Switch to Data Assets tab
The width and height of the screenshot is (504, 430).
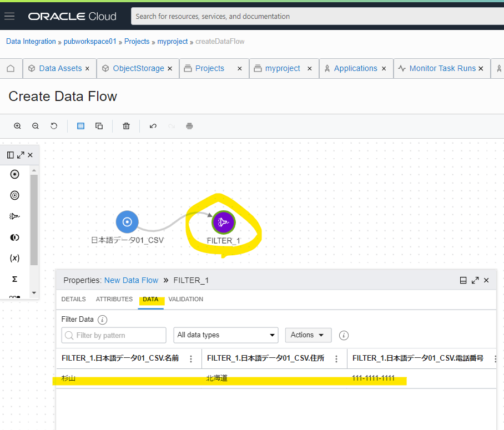(x=61, y=68)
